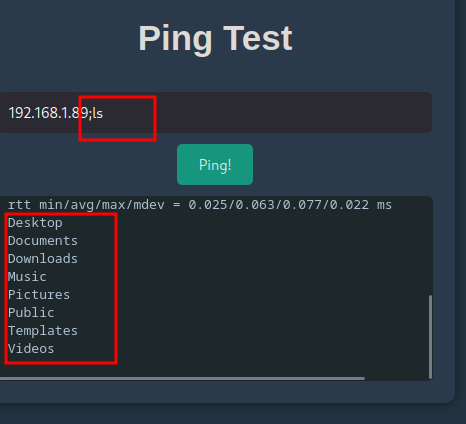Screen dimensions: 466x424
Task: Select the Downloads entry in the output
Action: click(43, 259)
